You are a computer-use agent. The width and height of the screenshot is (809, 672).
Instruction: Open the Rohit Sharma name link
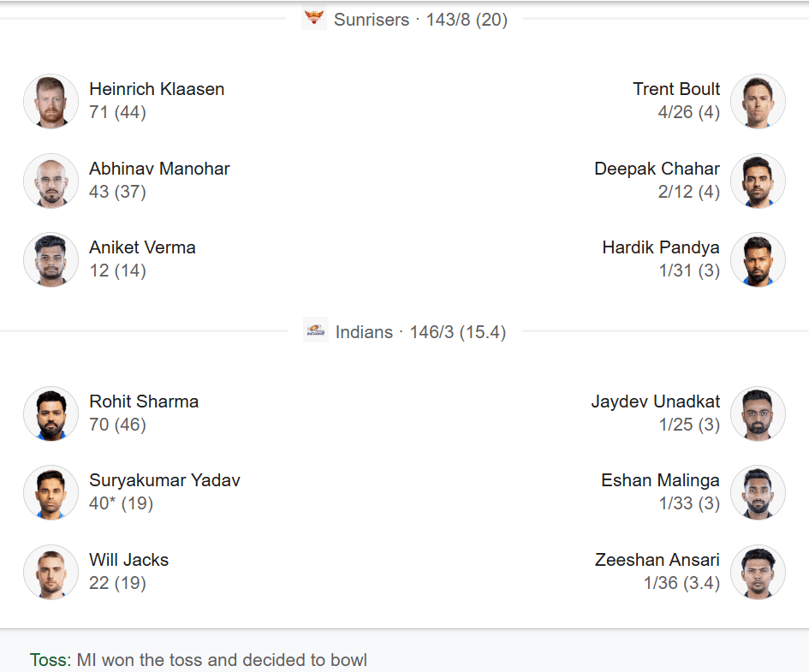144,401
